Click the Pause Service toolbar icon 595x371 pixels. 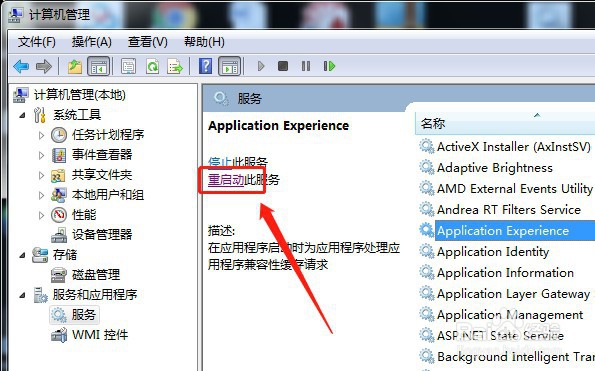[x=306, y=66]
